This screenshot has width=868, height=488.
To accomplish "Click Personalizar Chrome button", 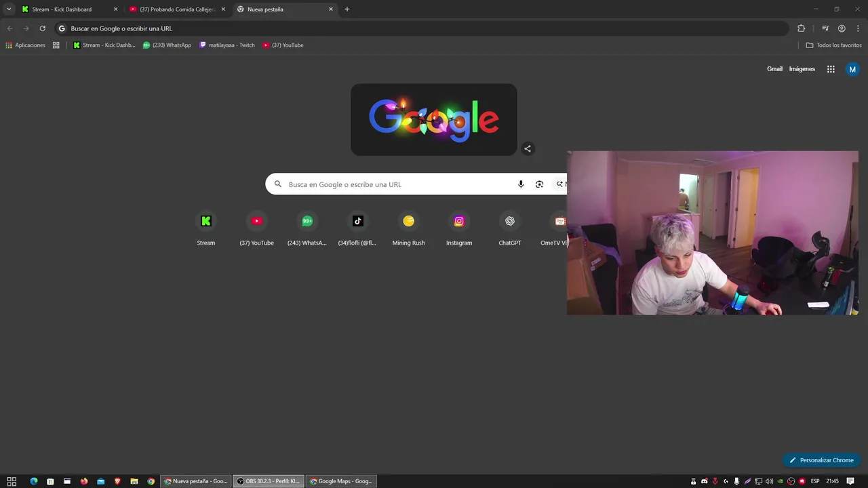I will coord(821,460).
